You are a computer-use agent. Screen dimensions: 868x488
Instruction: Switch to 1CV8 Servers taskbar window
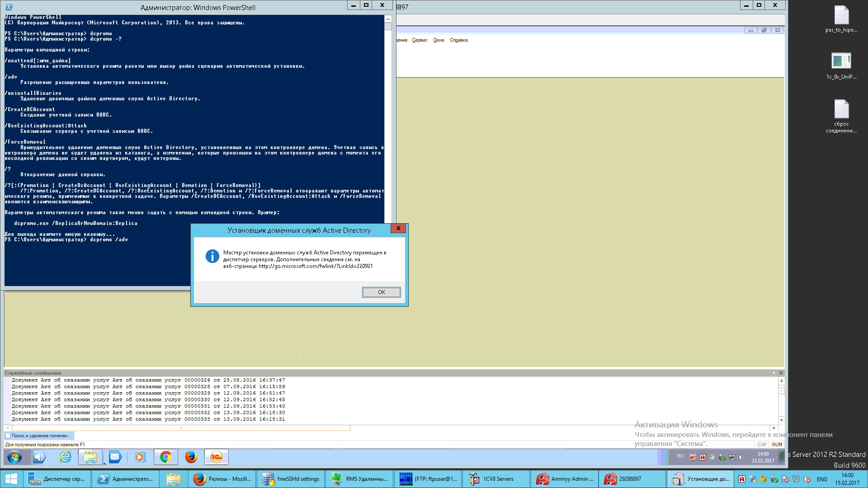[x=497, y=479]
